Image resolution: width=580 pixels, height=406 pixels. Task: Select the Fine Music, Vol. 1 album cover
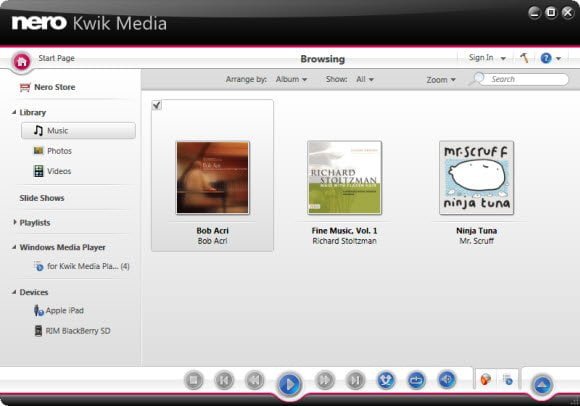[344, 178]
